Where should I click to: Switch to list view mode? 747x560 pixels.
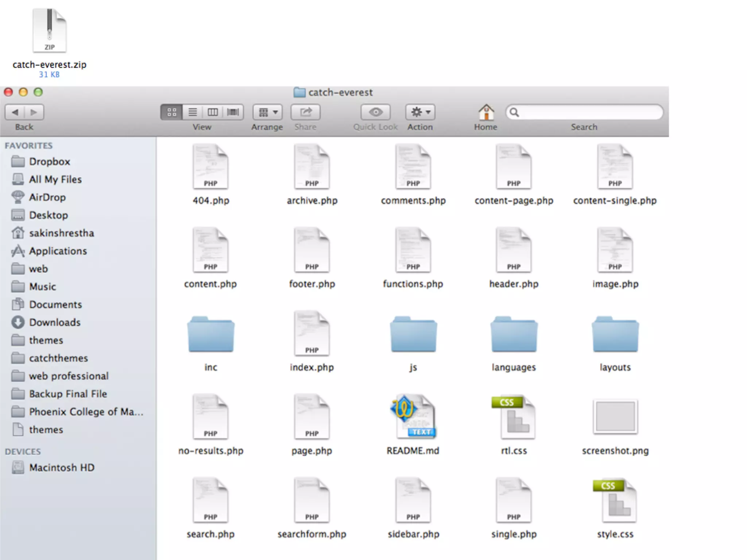(192, 112)
